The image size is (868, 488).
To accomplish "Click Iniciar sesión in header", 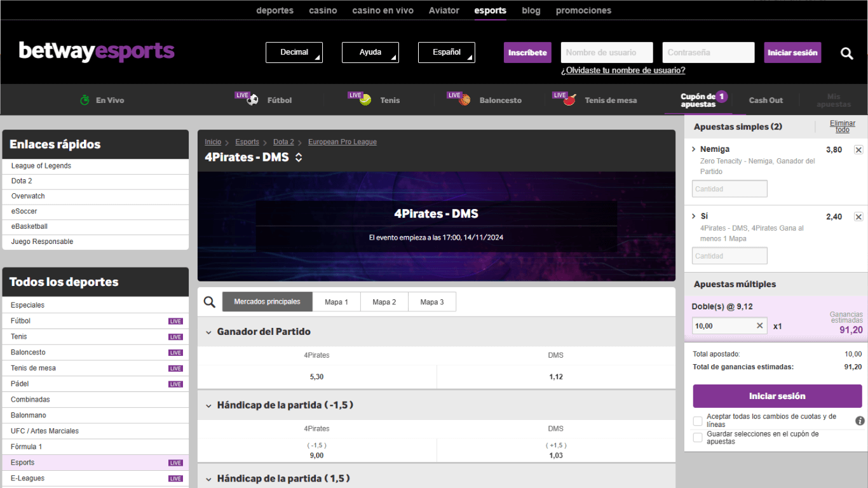I will click(x=792, y=53).
